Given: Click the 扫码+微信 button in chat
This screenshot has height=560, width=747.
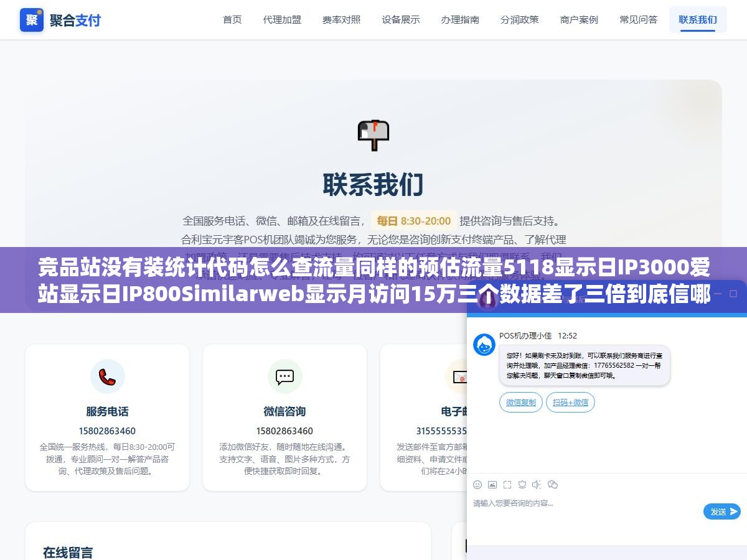Looking at the screenshot, I should 571,403.
